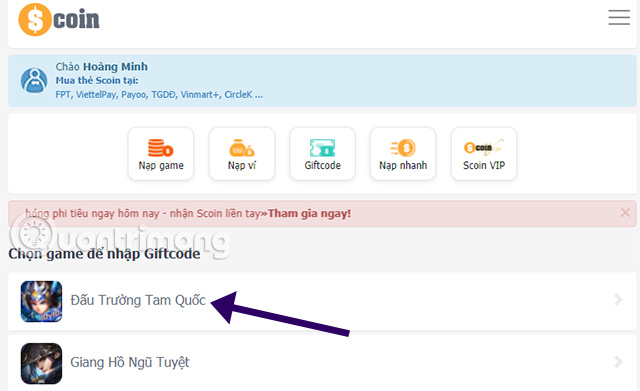Open the Giftcode section

pyautogui.click(x=322, y=153)
